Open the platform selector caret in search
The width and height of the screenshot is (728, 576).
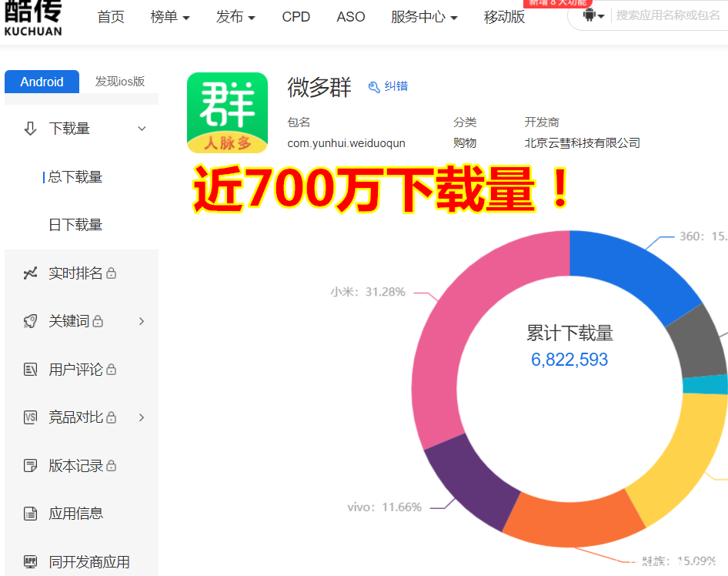pyautogui.click(x=601, y=16)
